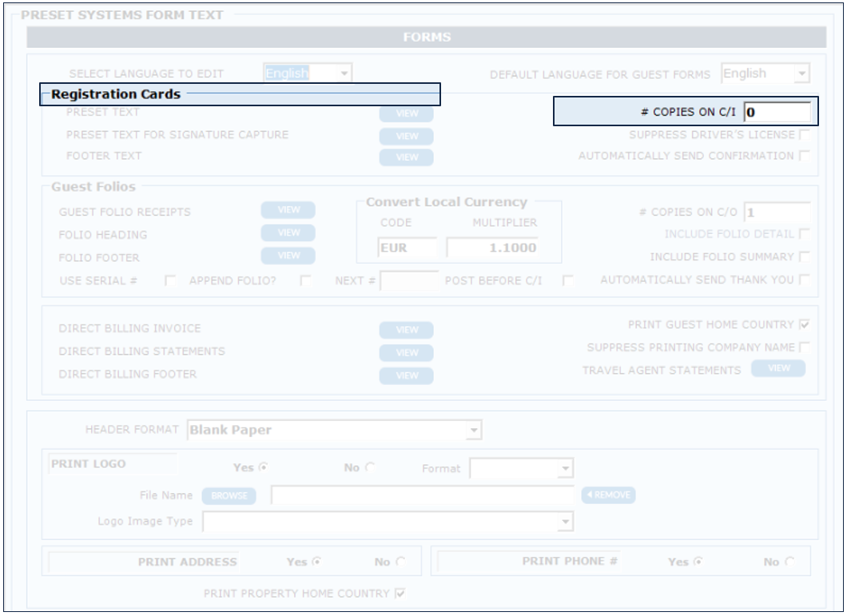Viewport: 847px width, 616px height.
Task: Click VIEW next to Guest Folio Receipts
Action: click(x=288, y=210)
